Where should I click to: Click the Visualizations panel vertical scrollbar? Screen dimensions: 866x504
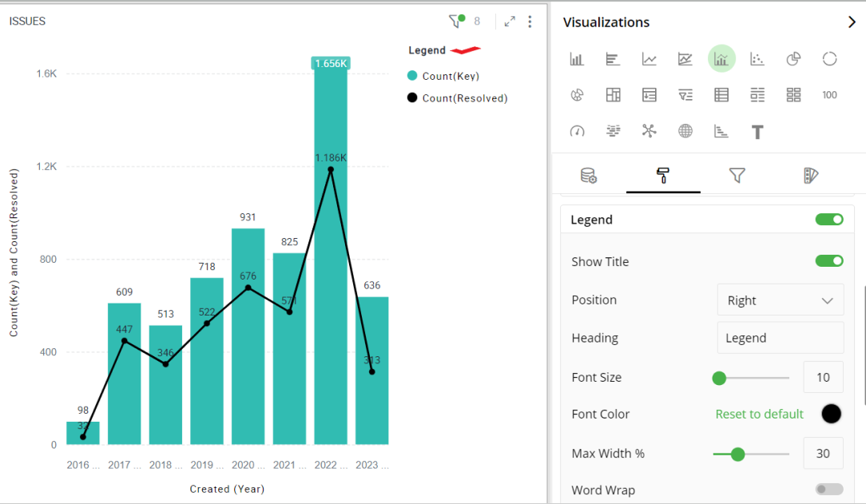(864, 346)
